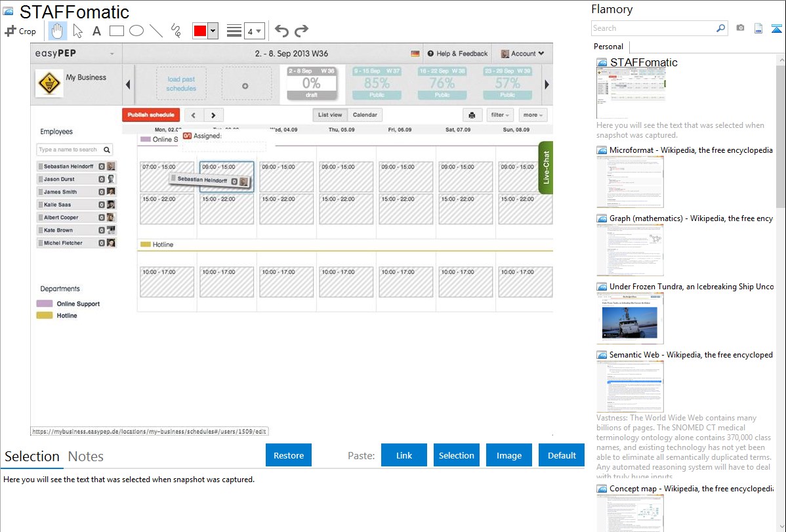This screenshot has width=786, height=532.
Task: Click the blue upward arrow icon
Action: tap(776, 28)
